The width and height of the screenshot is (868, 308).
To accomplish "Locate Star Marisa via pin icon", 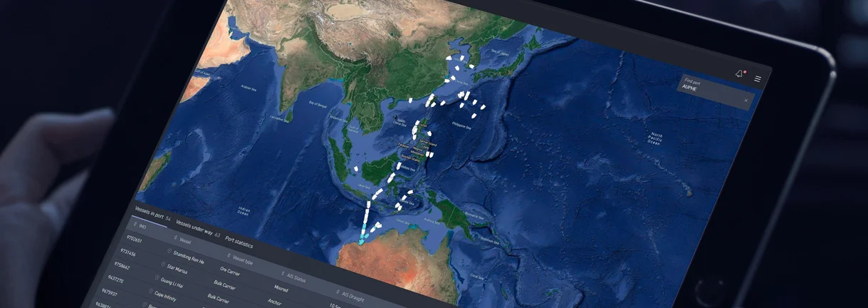I will pos(163,265).
